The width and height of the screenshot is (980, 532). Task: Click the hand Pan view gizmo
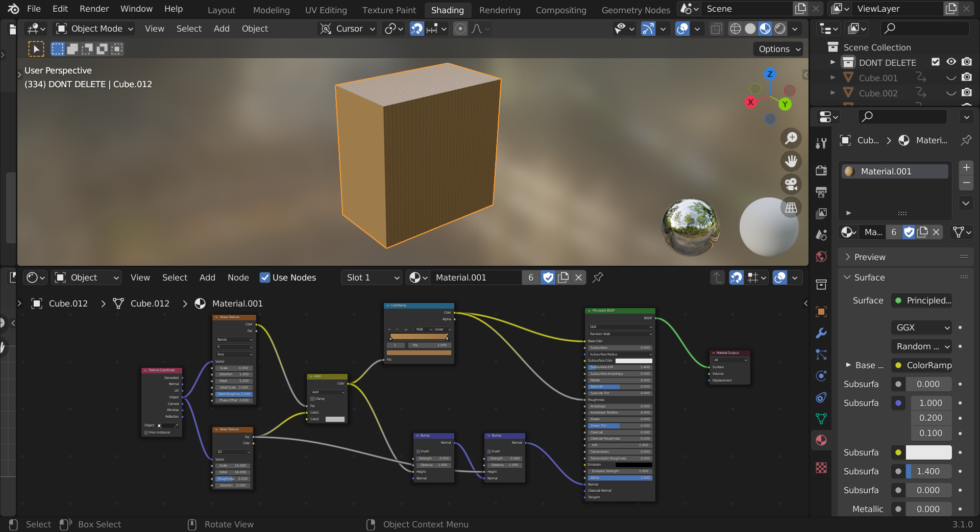tap(791, 161)
